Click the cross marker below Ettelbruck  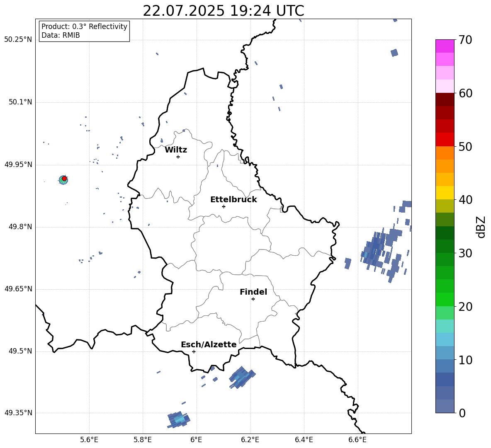224,206
